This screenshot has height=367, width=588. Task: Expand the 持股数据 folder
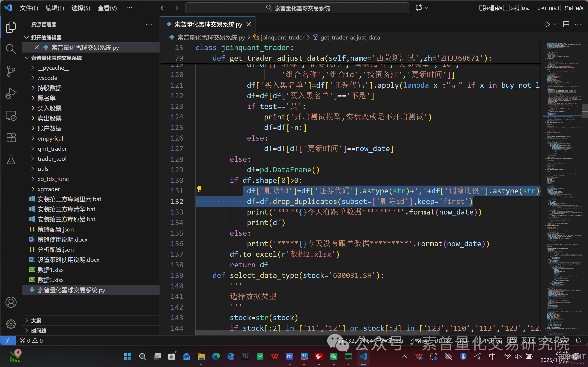[x=50, y=88]
